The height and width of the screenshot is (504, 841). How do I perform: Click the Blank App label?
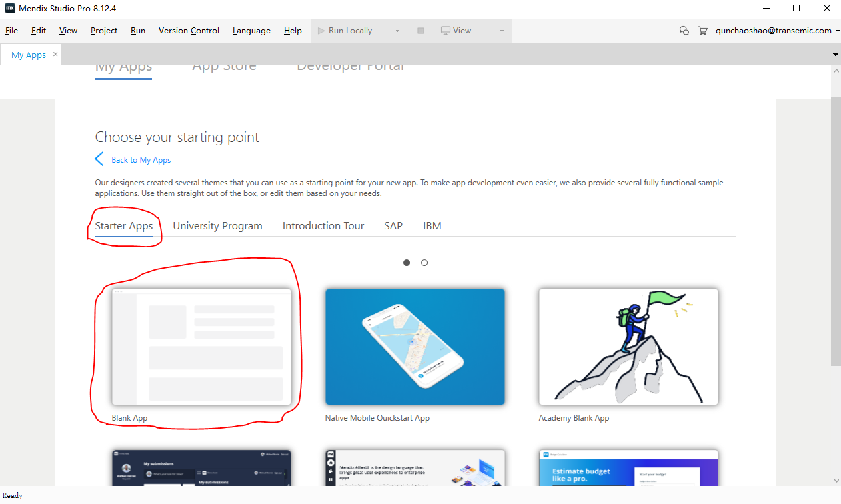(x=129, y=418)
